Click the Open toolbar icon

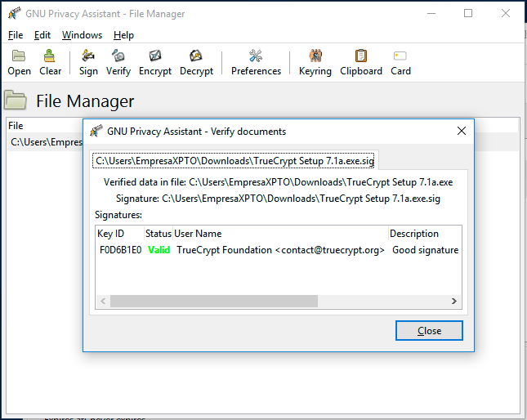click(19, 62)
